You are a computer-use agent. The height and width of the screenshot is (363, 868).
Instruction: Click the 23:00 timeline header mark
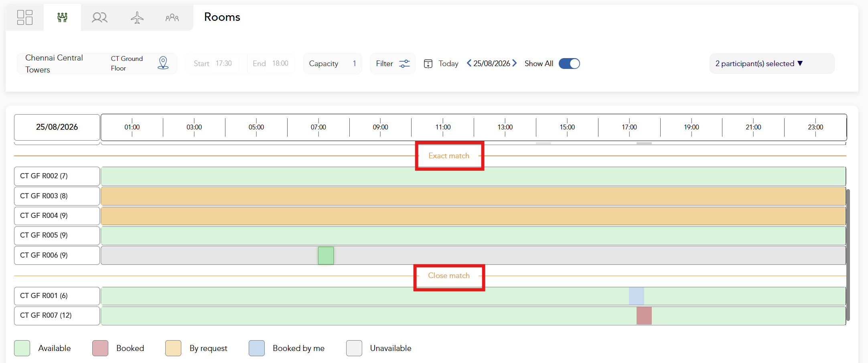pyautogui.click(x=815, y=127)
